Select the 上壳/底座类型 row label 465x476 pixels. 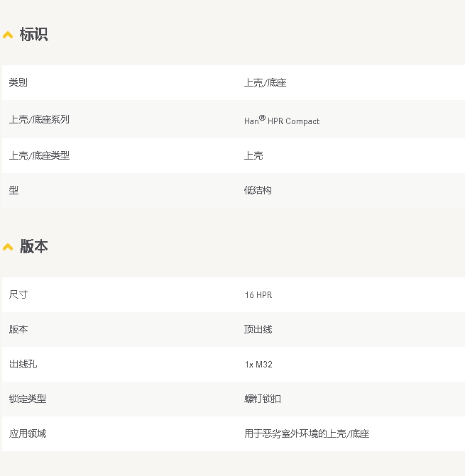click(39, 155)
